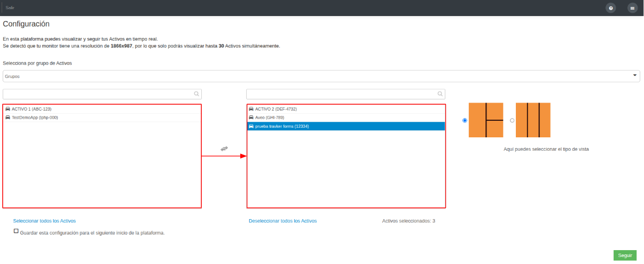Viewport: 644px width, 264px height.
Task: Select ACTIVO 2 (DEF-4732) in selected list
Action: click(x=346, y=109)
